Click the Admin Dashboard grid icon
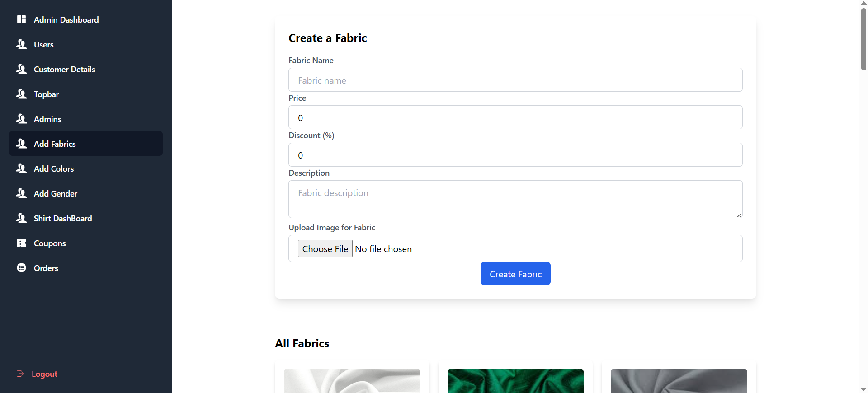The image size is (868, 393). click(21, 19)
